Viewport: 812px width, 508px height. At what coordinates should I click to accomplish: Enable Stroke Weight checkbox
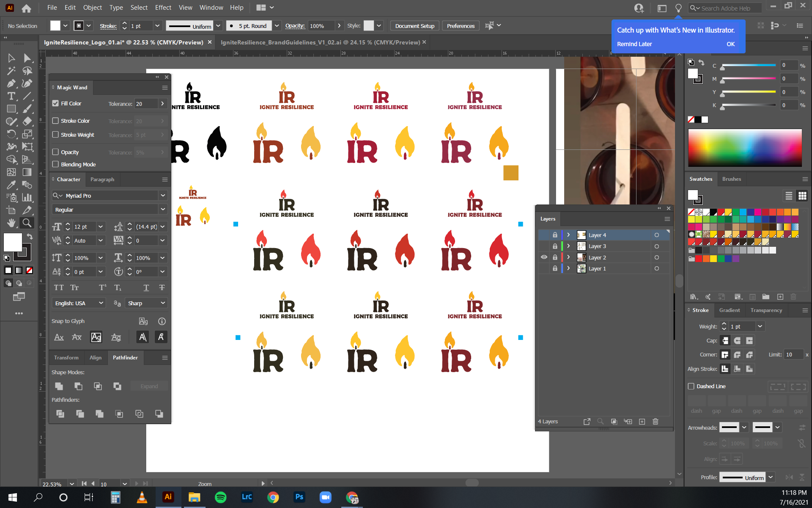pyautogui.click(x=55, y=135)
